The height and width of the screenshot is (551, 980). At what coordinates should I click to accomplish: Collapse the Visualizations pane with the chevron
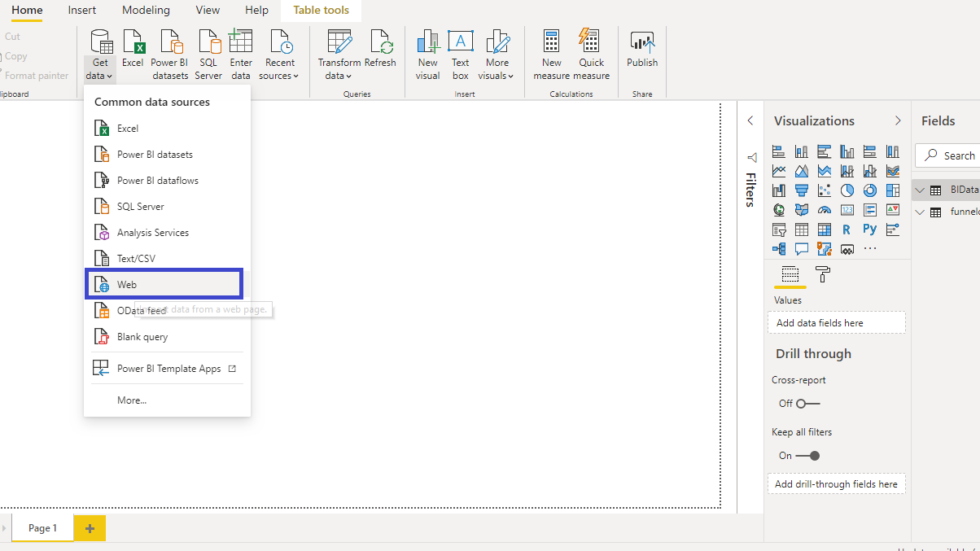898,120
